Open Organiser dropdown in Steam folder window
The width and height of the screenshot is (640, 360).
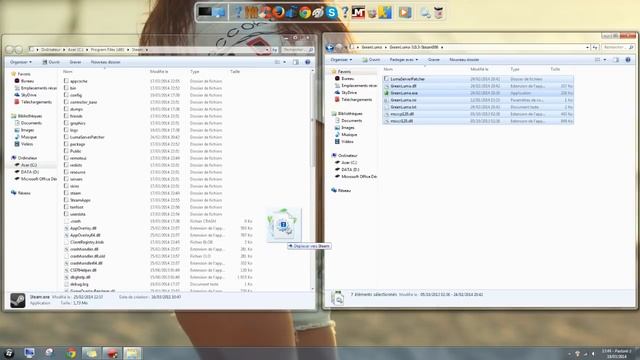[21, 62]
